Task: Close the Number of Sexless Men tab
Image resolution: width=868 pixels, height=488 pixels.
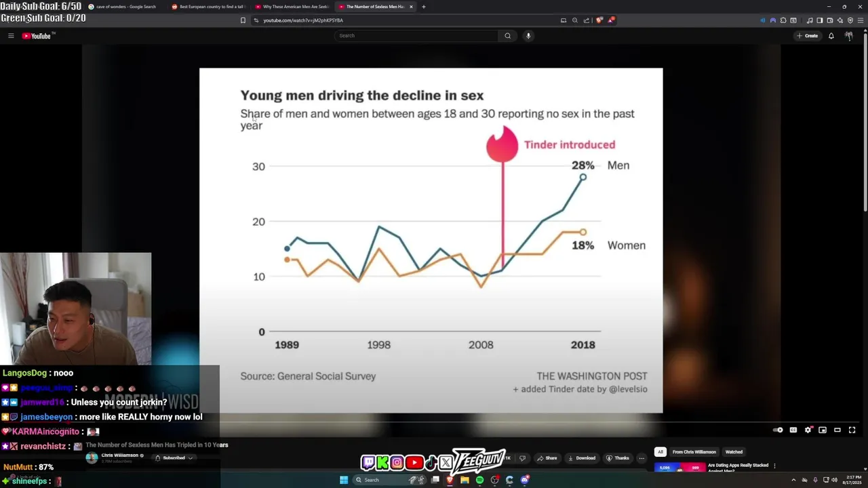Action: (411, 7)
